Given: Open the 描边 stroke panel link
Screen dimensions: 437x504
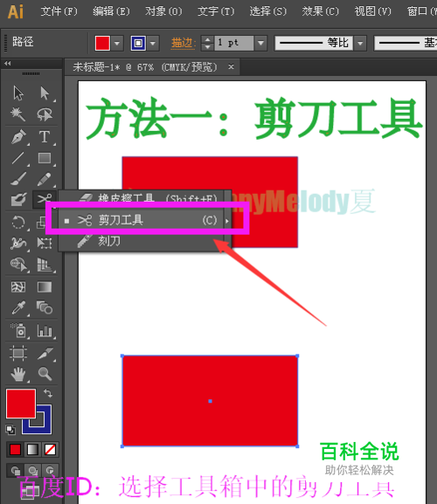Looking at the screenshot, I should pyautogui.click(x=183, y=43).
